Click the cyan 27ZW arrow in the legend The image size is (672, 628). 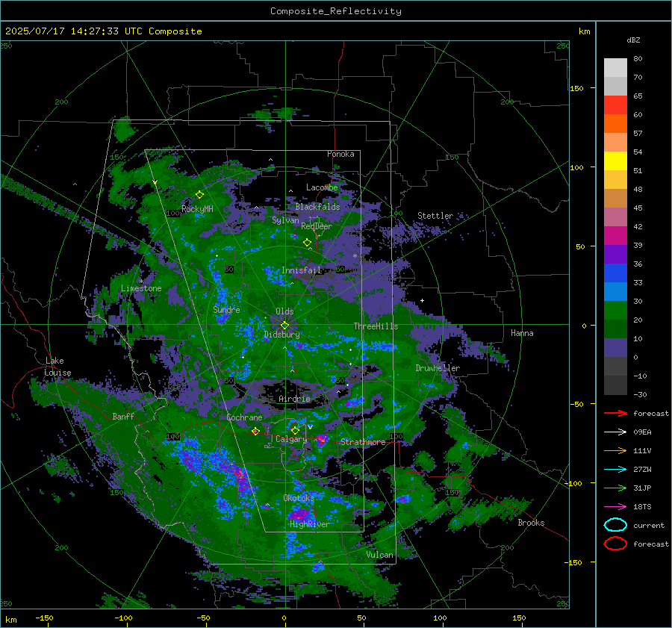(615, 470)
